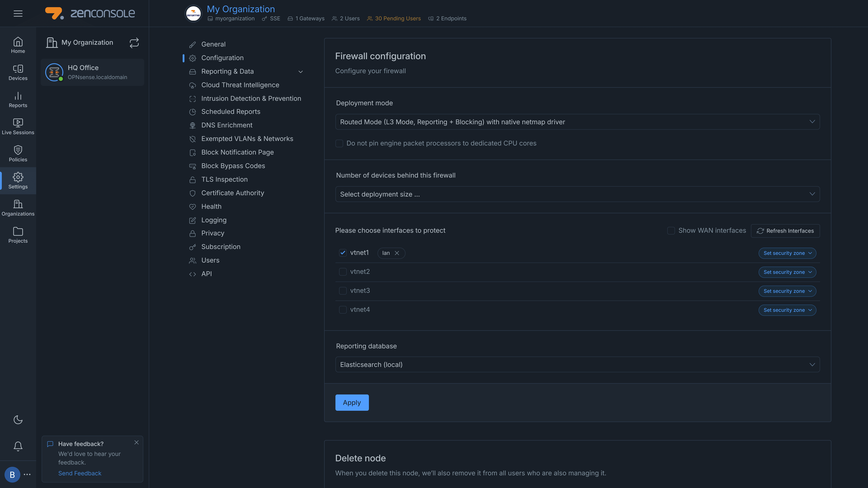Open Devices in sidebar
This screenshot has height=488, width=868.
[x=18, y=72]
